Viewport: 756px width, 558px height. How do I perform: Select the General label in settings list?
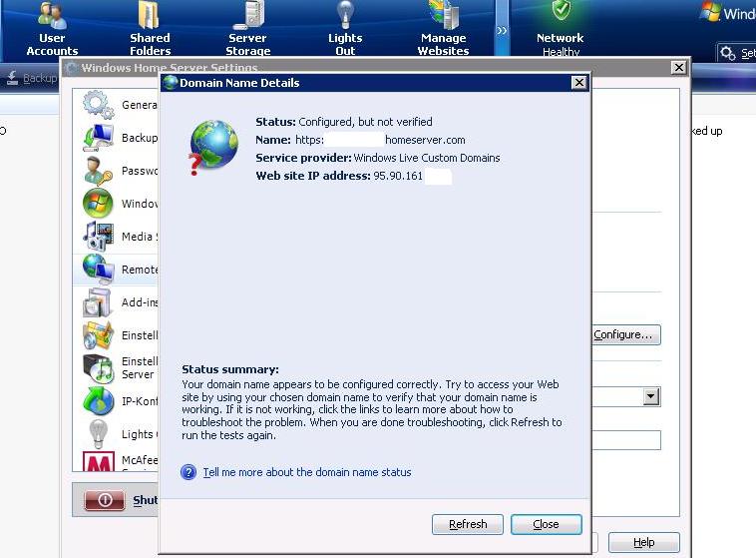[x=140, y=105]
